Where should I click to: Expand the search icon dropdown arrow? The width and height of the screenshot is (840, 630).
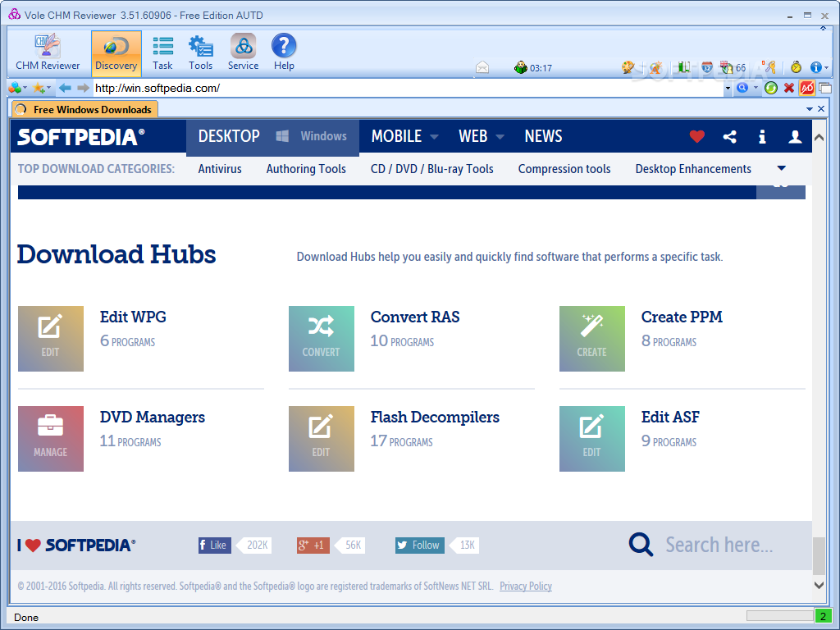pos(756,88)
